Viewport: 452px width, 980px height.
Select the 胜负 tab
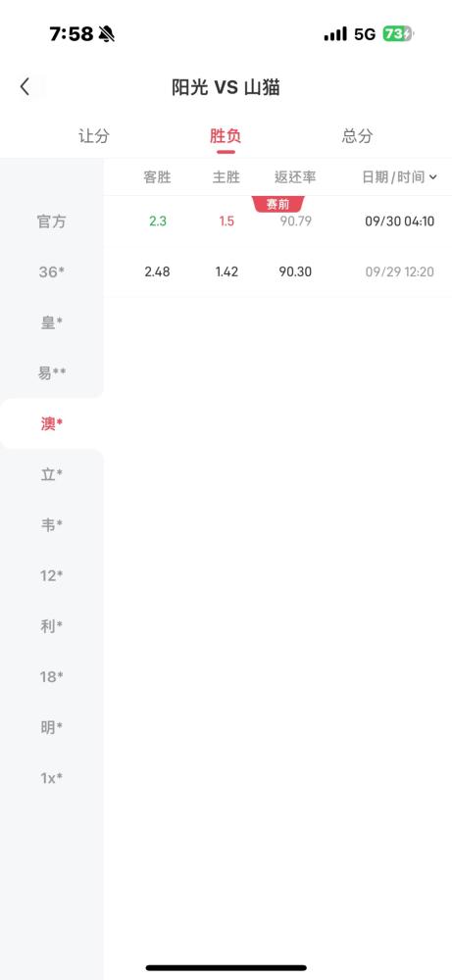pos(226,136)
